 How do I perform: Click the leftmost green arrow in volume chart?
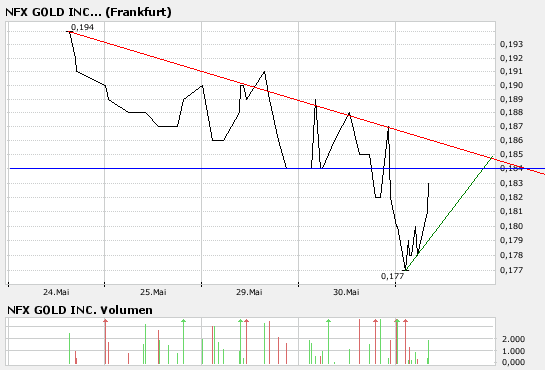184,321
